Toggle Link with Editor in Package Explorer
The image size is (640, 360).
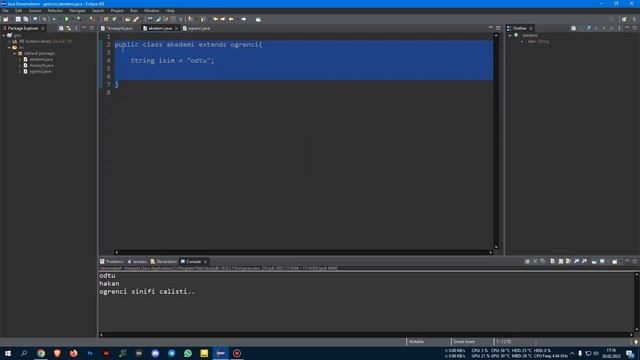tap(69, 28)
